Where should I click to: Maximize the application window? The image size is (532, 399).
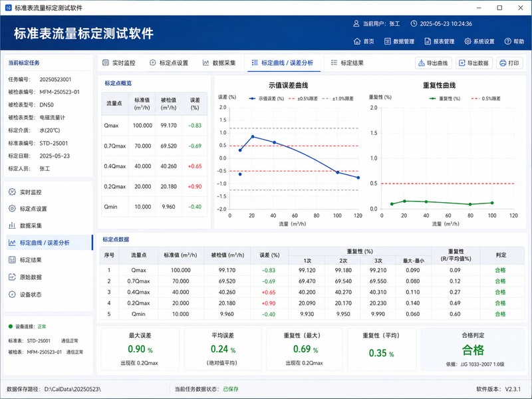(x=499, y=7)
